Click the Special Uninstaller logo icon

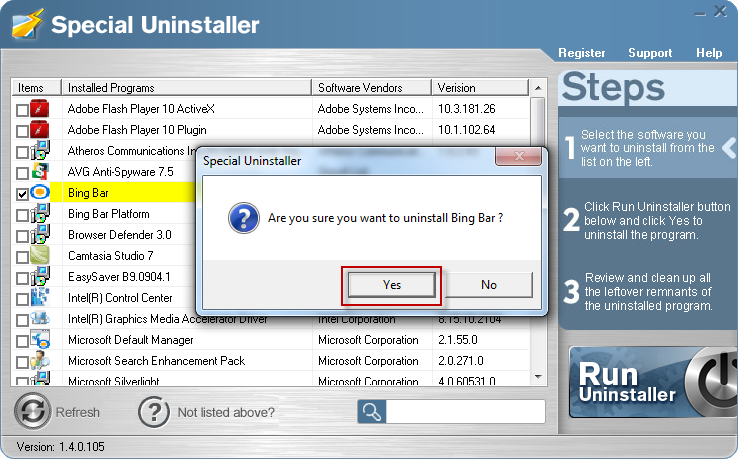28,24
